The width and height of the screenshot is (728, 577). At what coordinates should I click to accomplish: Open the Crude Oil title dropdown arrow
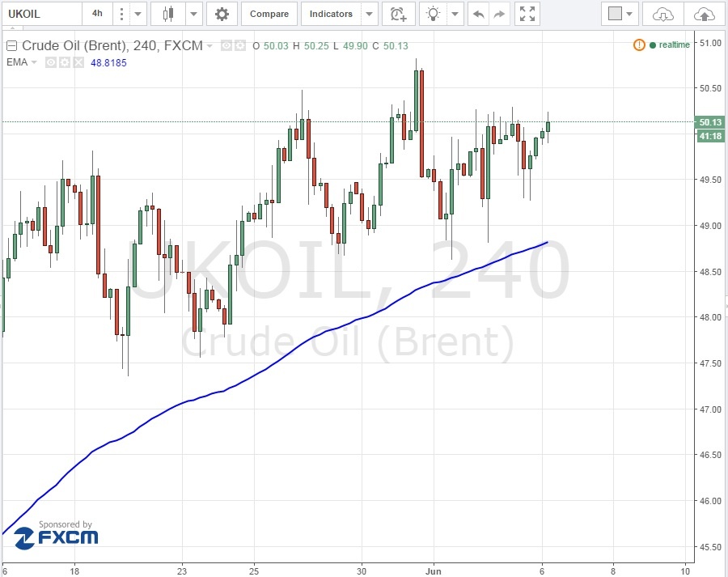(x=210, y=46)
